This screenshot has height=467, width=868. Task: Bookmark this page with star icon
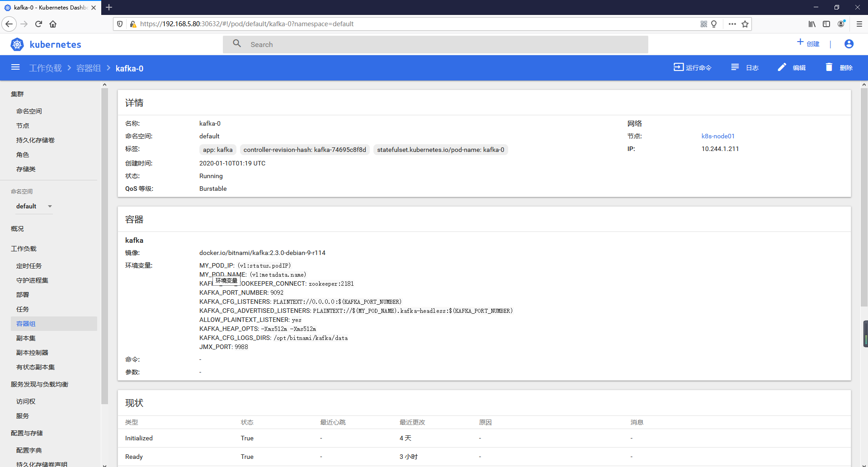pyautogui.click(x=745, y=24)
